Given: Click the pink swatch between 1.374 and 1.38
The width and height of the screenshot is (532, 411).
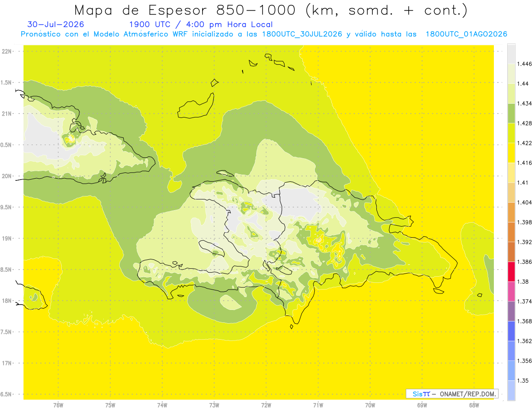Looking at the screenshot, I should [511, 291].
